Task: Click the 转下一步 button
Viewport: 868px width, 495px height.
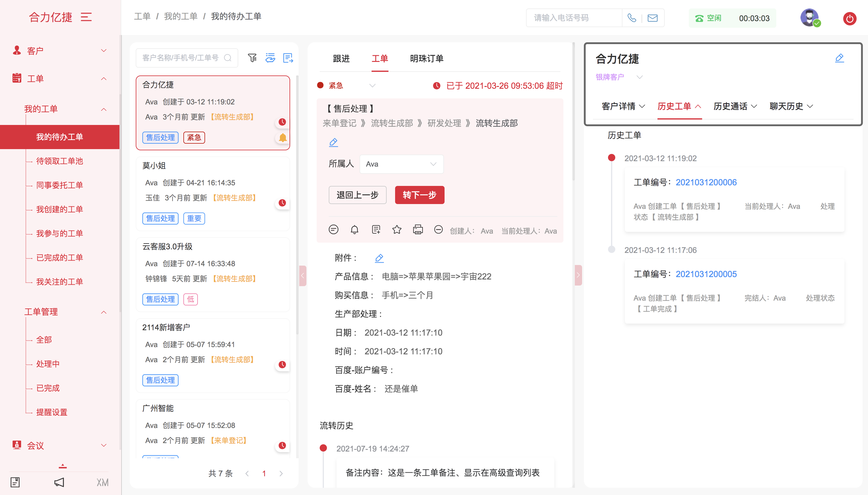Action: coord(419,195)
